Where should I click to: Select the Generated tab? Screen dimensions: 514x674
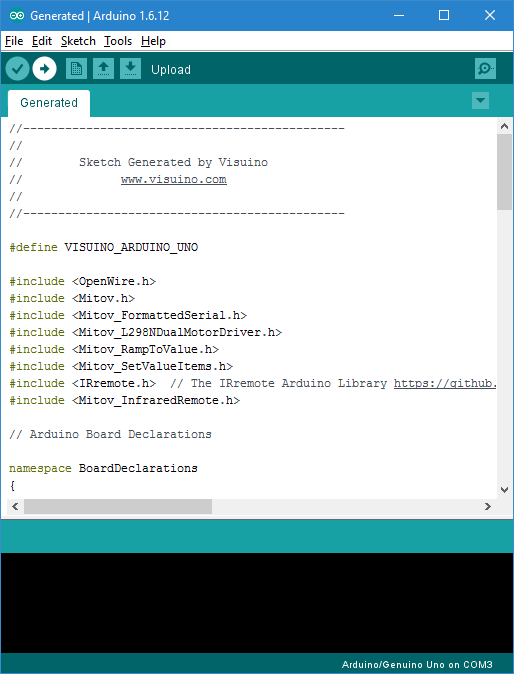(x=49, y=103)
